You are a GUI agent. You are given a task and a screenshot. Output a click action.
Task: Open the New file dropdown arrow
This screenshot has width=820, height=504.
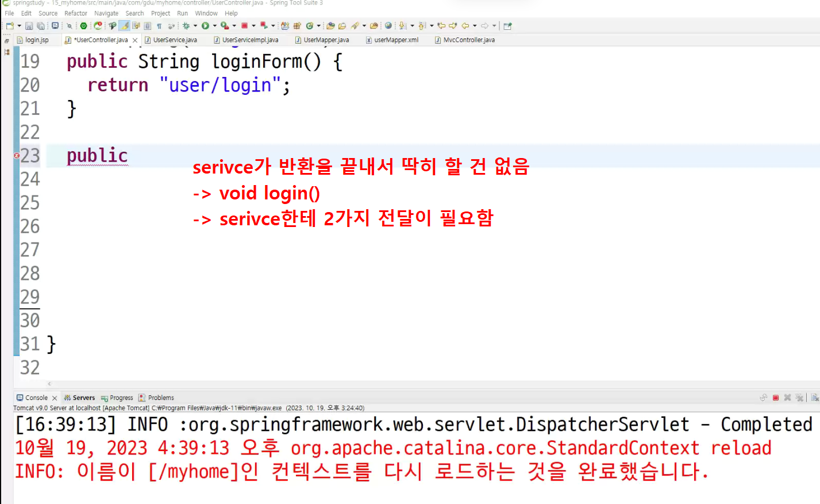tap(19, 26)
